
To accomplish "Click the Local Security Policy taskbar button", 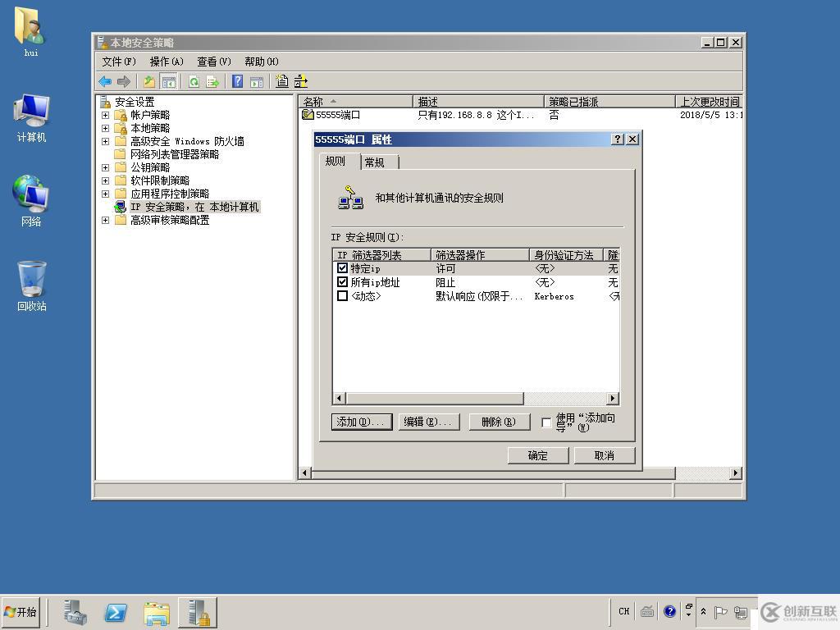I will tap(198, 612).
